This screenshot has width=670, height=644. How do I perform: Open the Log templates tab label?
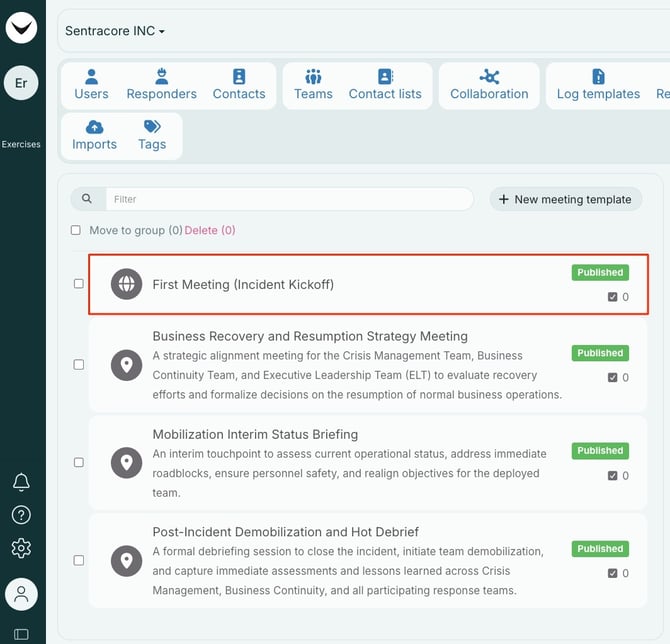[598, 94]
